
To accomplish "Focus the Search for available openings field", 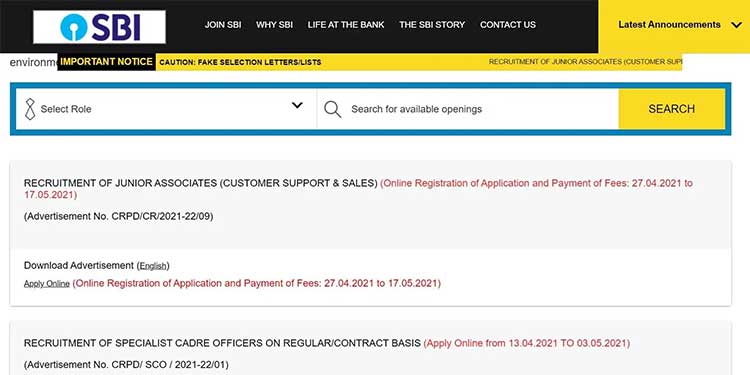I will (x=468, y=109).
